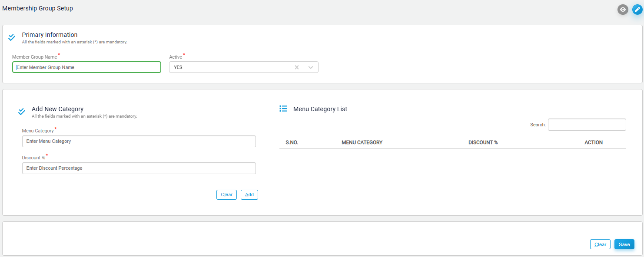Clear the Active selection with the X

tap(297, 67)
